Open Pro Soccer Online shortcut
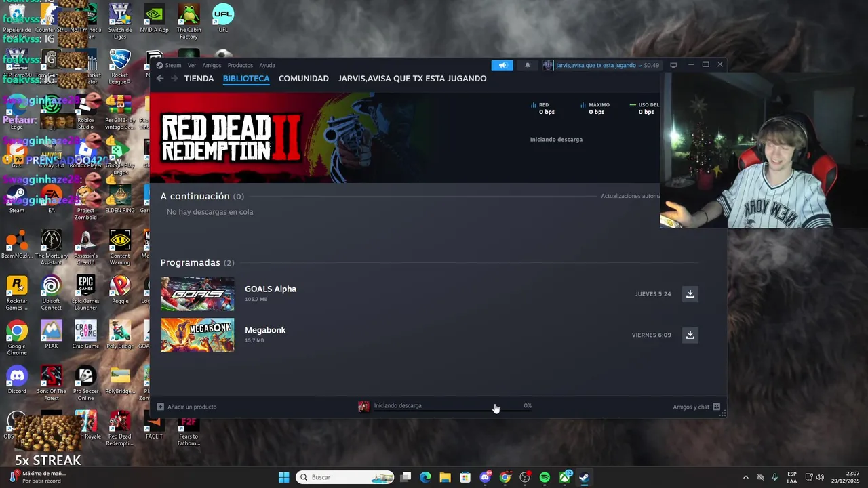 pos(85,383)
